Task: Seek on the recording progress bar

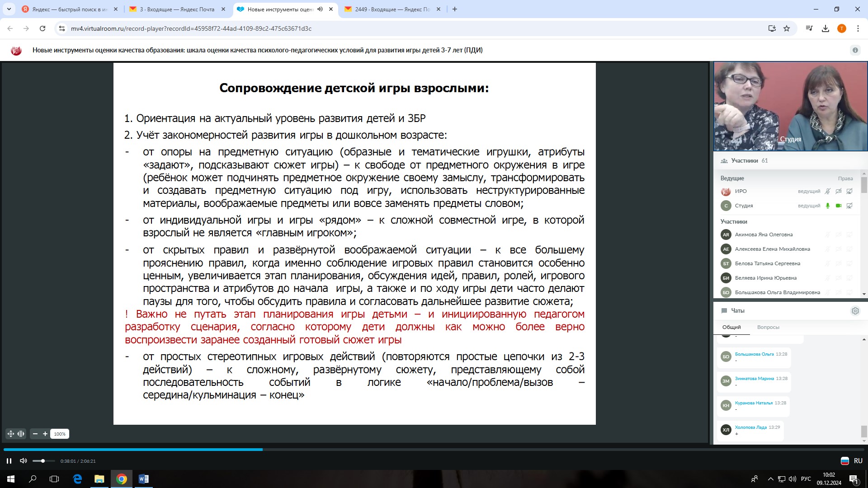Action: pos(434,450)
